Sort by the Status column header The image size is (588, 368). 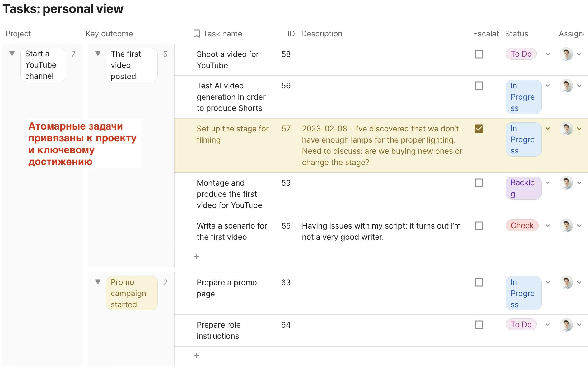pyautogui.click(x=516, y=34)
